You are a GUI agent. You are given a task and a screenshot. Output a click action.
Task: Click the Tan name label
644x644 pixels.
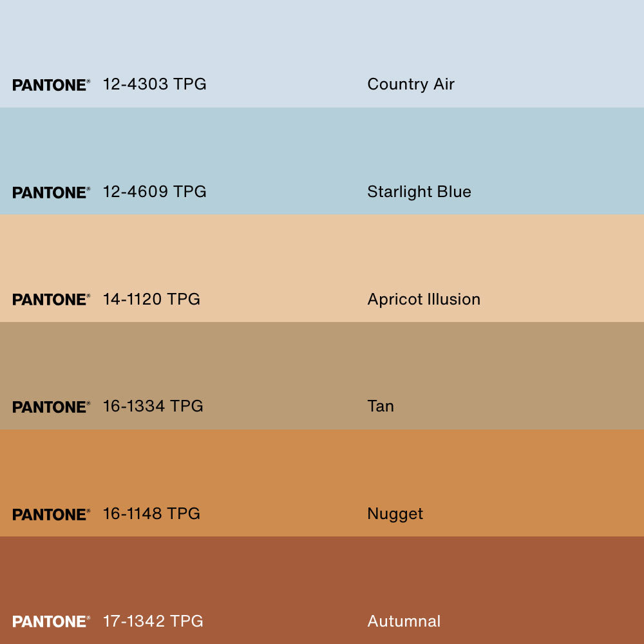(380, 406)
